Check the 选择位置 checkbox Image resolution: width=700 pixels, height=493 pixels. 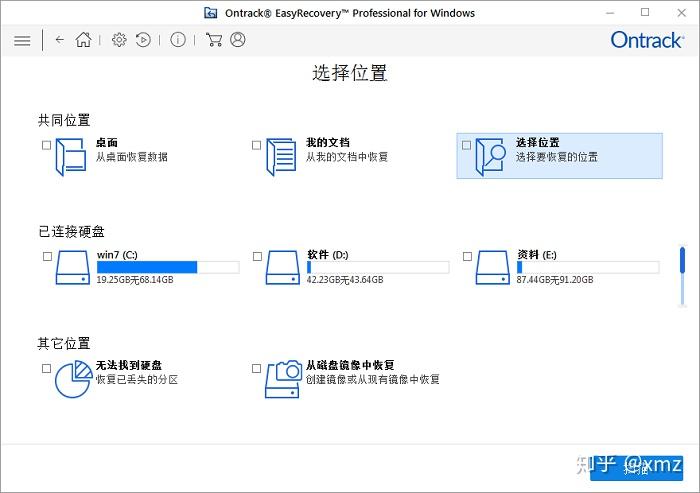pyautogui.click(x=466, y=145)
